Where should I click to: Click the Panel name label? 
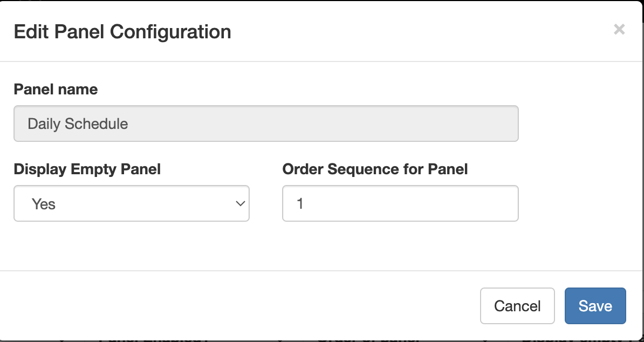[56, 90]
